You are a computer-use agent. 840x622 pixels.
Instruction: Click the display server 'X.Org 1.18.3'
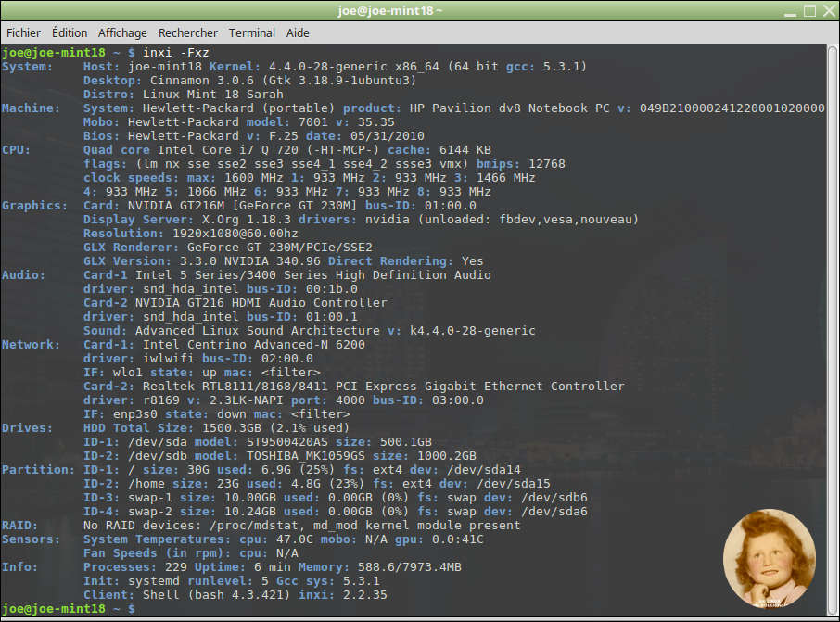coord(247,220)
